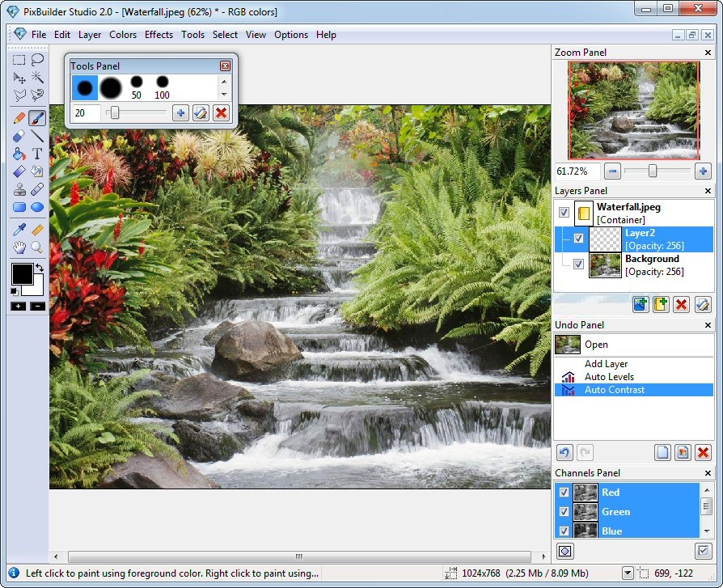Select the Magic Wand tool
Image resolution: width=723 pixels, height=588 pixels.
click(37, 78)
